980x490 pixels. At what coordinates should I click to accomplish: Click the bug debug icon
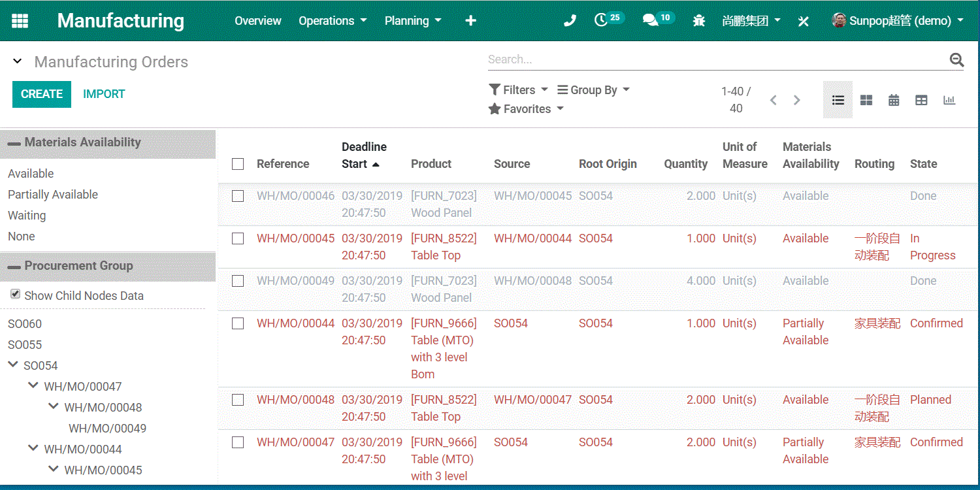pos(699,21)
